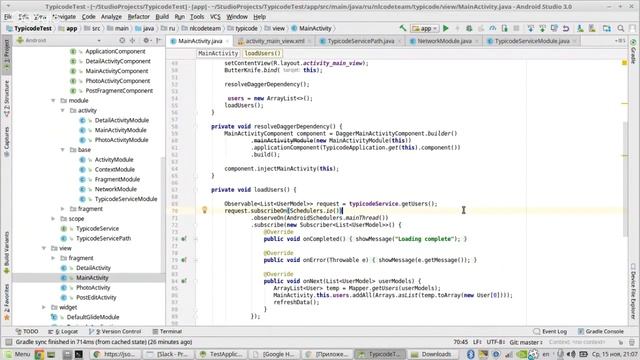Click the Debug app bug icon
This screenshot has width=640, height=360.
pyautogui.click(x=469, y=28)
